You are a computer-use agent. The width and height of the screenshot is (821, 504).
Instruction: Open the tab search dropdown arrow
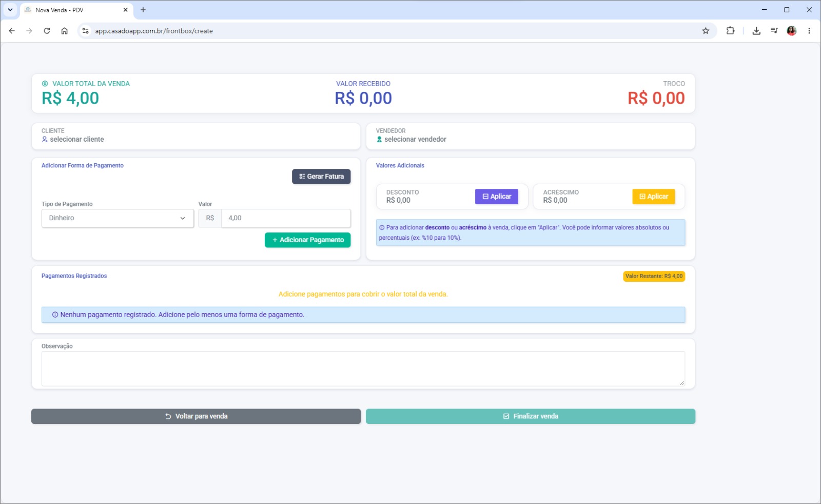point(10,10)
